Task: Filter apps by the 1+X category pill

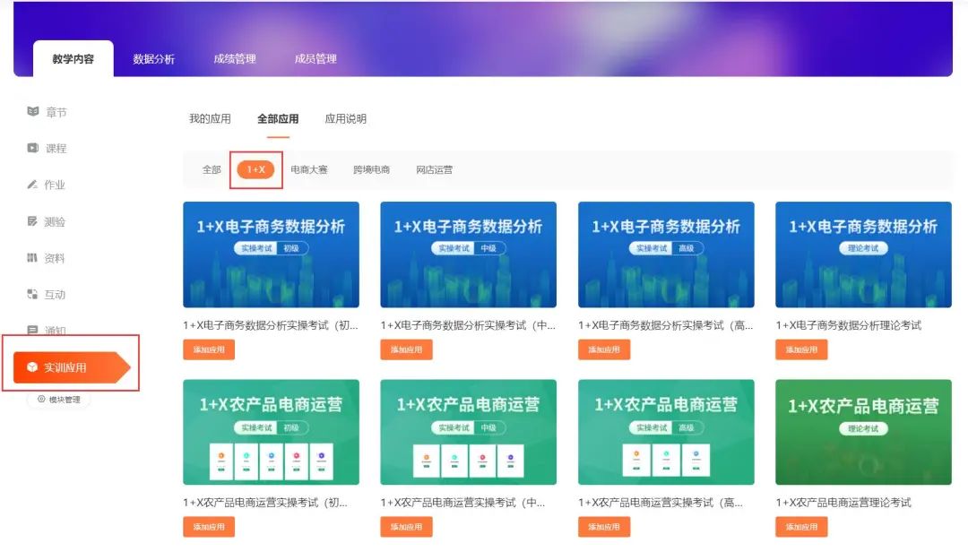Action: 255,169
